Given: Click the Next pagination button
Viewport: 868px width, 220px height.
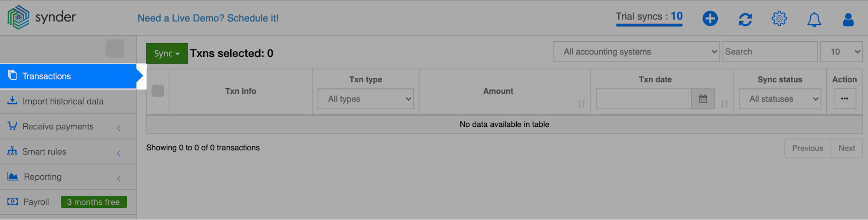Looking at the screenshot, I should 847,148.
